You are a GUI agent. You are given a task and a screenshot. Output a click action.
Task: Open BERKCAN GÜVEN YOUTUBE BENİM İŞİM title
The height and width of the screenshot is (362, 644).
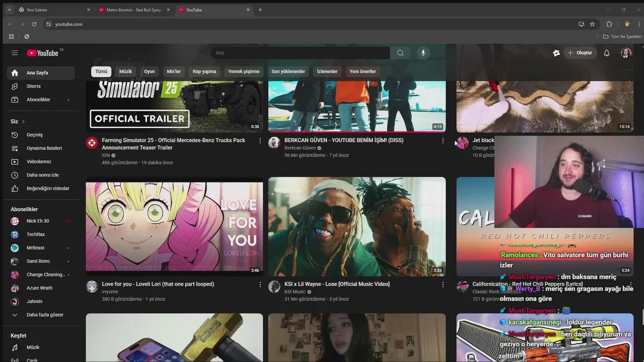pos(344,140)
